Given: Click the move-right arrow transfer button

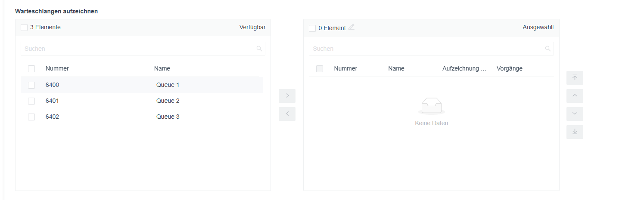Looking at the screenshot, I should [x=287, y=95].
